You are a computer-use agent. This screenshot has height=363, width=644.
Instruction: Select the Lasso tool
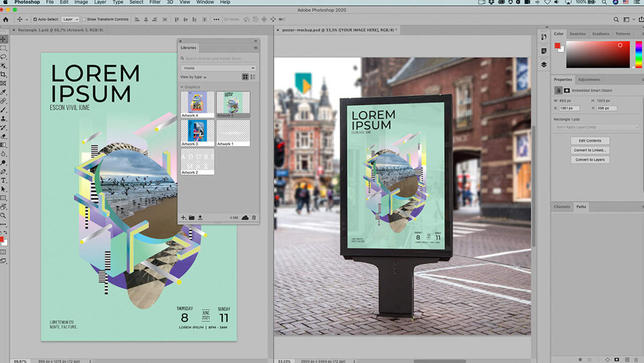[x=4, y=57]
